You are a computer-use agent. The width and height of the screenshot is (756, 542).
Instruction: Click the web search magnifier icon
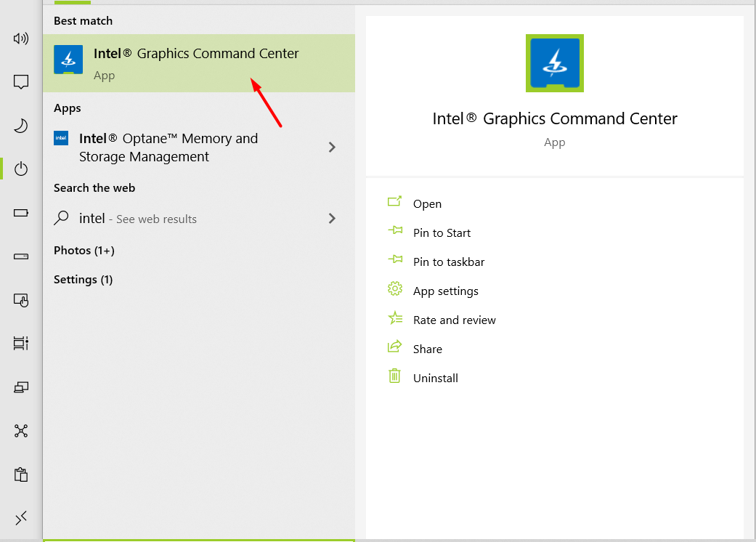pyautogui.click(x=61, y=218)
